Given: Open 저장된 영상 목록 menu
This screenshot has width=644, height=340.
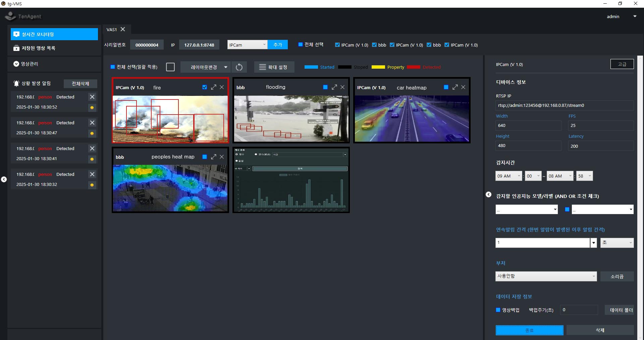Looking at the screenshot, I should tap(39, 48).
